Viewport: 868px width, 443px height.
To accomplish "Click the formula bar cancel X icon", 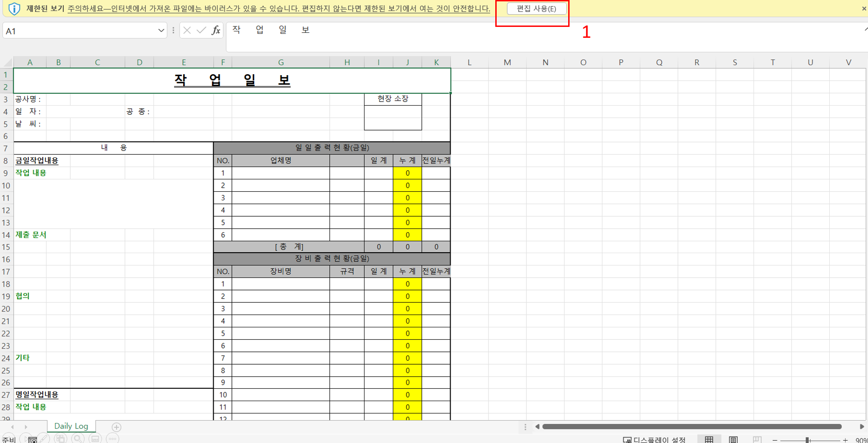I will tap(187, 31).
